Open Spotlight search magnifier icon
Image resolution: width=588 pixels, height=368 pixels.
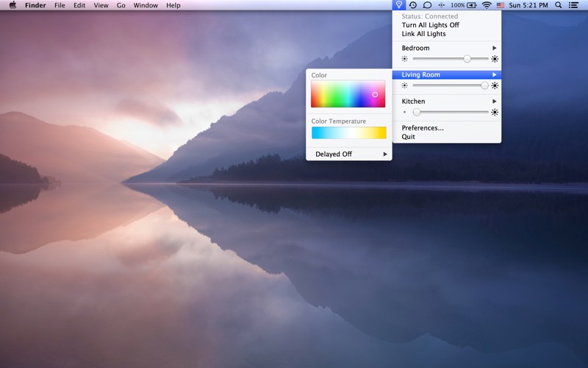click(x=558, y=5)
